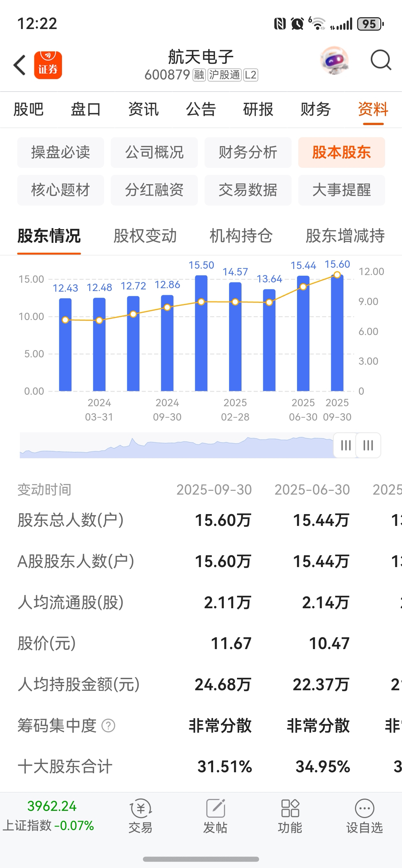This screenshot has height=868, width=402.
Task: Open 发帖 post icon in bottom bar
Action: [x=215, y=816]
